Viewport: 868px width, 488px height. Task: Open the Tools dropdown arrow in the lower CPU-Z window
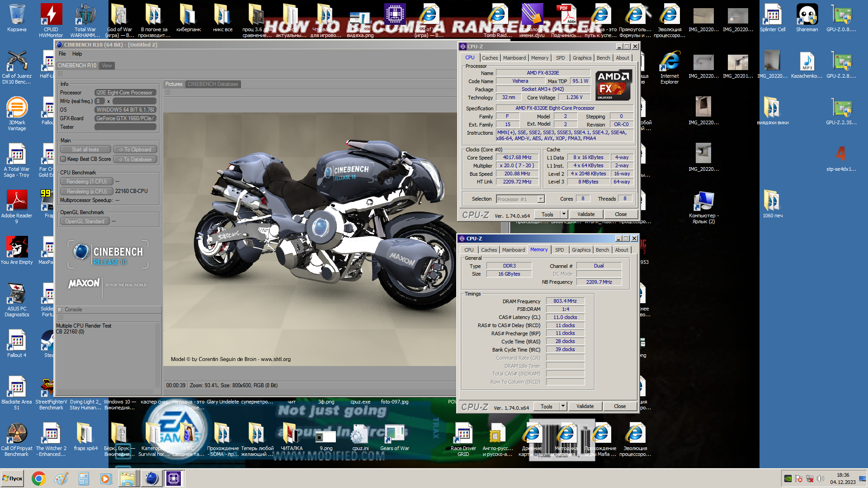coord(563,406)
